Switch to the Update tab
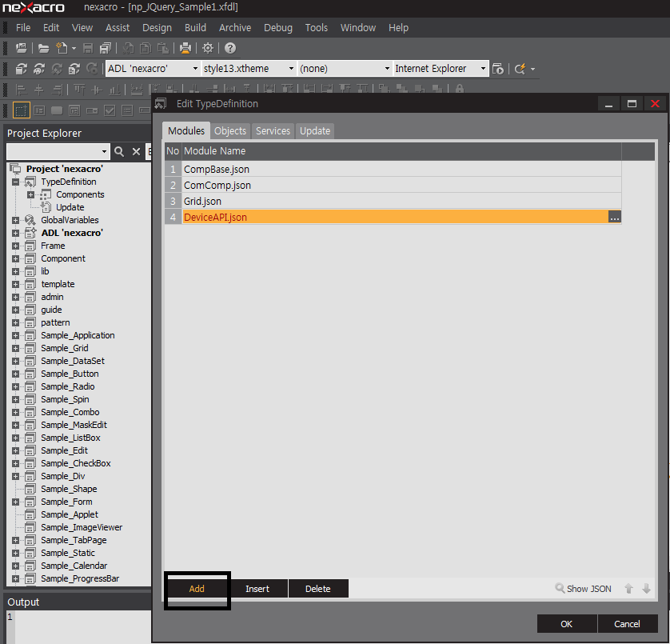Image resolution: width=670 pixels, height=644 pixels. point(315,131)
